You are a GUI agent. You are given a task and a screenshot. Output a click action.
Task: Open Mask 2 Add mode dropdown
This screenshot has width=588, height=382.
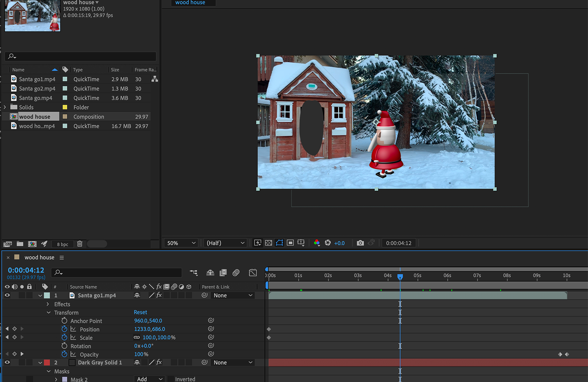point(150,379)
